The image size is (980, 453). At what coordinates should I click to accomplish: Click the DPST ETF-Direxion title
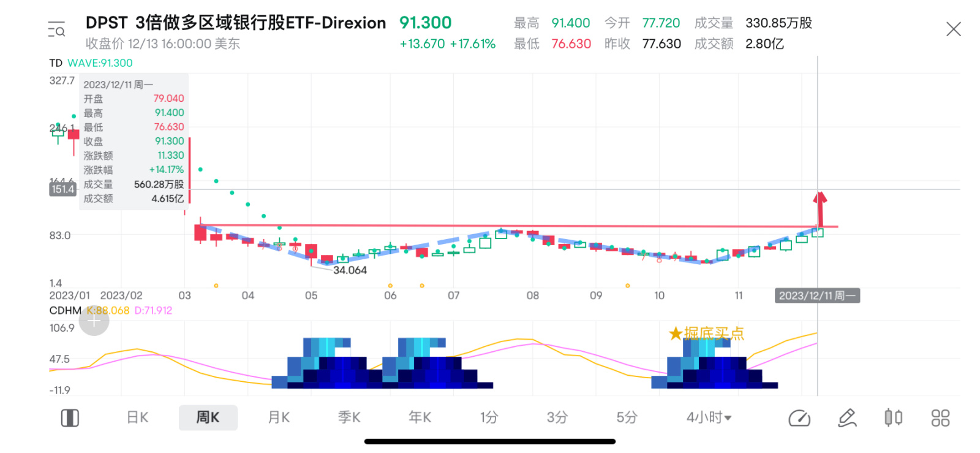tap(236, 23)
